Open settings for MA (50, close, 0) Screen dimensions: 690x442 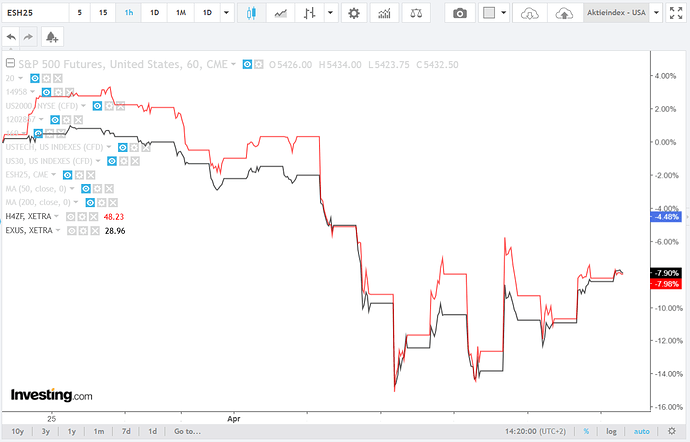click(x=98, y=189)
